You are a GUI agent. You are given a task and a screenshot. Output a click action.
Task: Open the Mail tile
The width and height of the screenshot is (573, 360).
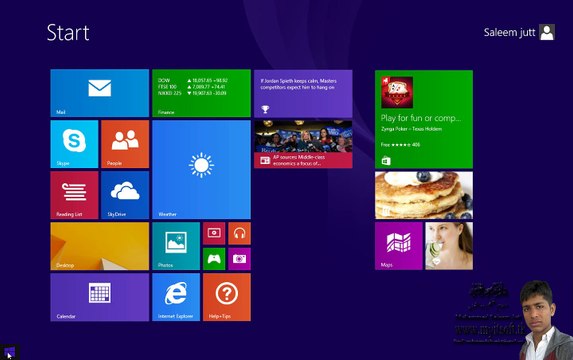tap(99, 93)
